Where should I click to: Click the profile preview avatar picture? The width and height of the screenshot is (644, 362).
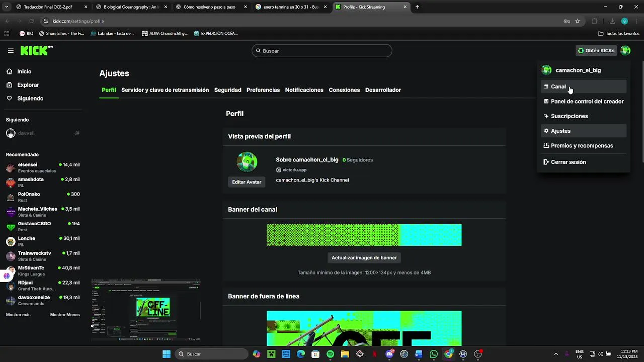pos(247,162)
